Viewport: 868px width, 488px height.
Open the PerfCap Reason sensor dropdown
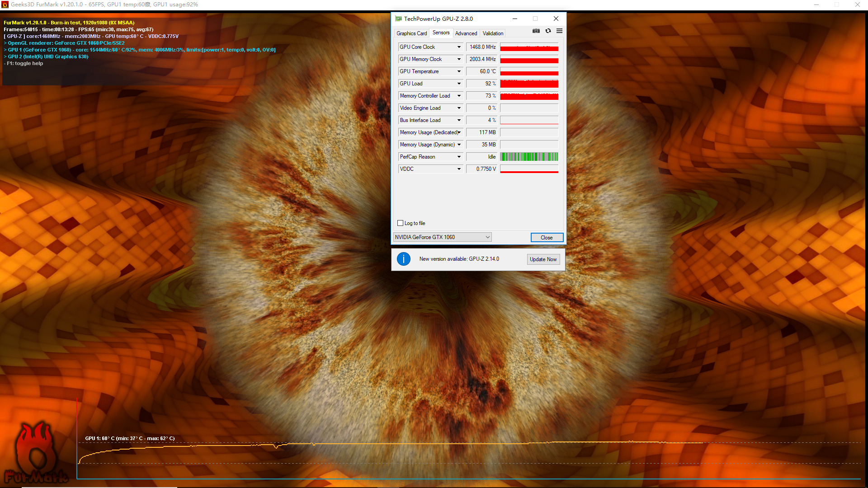click(459, 157)
